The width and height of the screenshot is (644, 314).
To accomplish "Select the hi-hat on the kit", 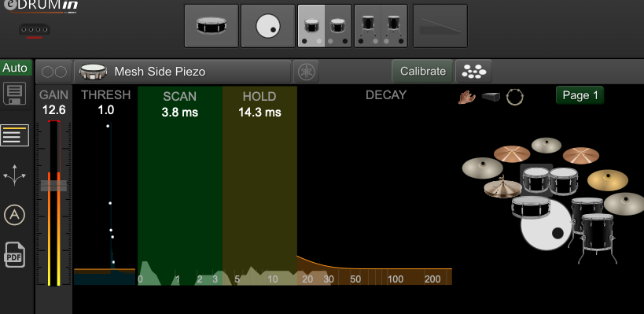I will pos(502,188).
